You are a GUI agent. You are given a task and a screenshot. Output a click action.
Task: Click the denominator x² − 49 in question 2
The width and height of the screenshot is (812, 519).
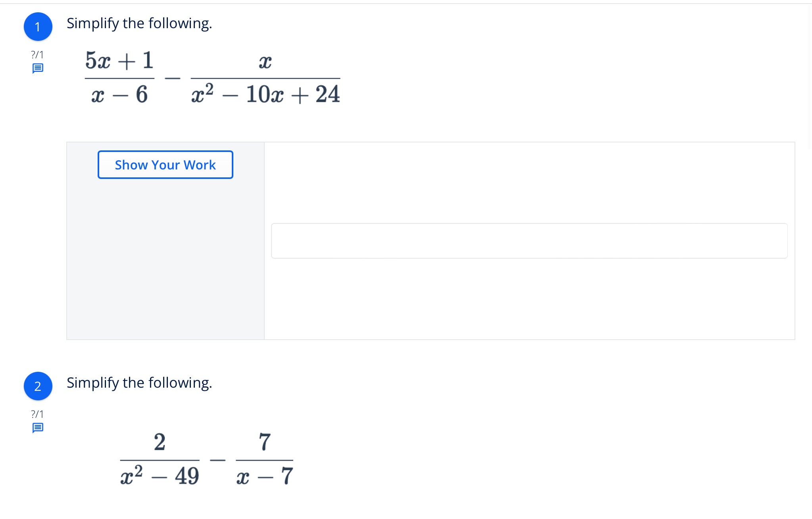[160, 476]
